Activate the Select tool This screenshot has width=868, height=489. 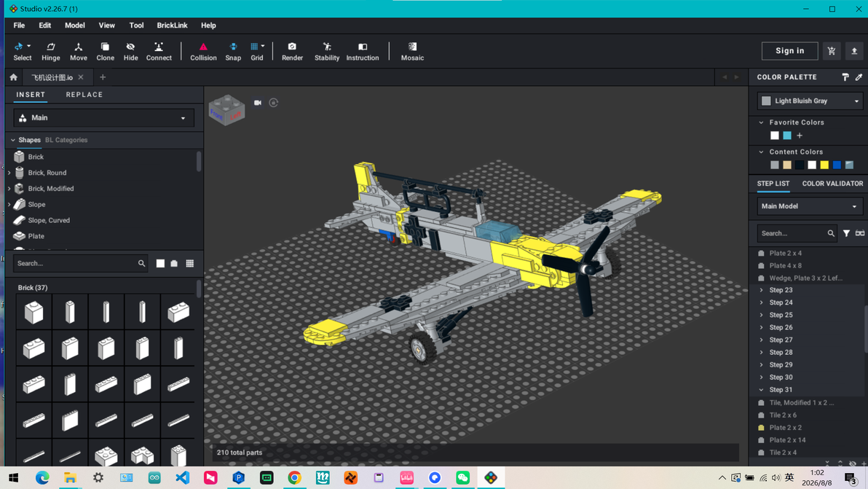click(22, 52)
